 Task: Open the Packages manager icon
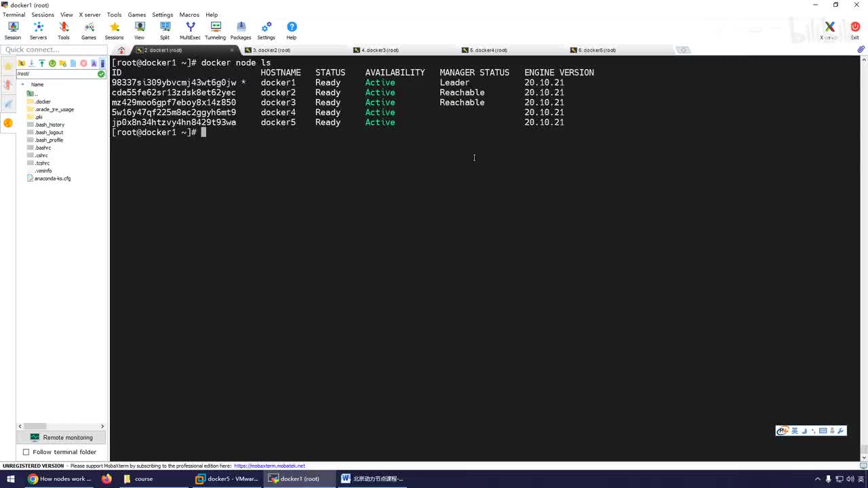click(x=241, y=30)
